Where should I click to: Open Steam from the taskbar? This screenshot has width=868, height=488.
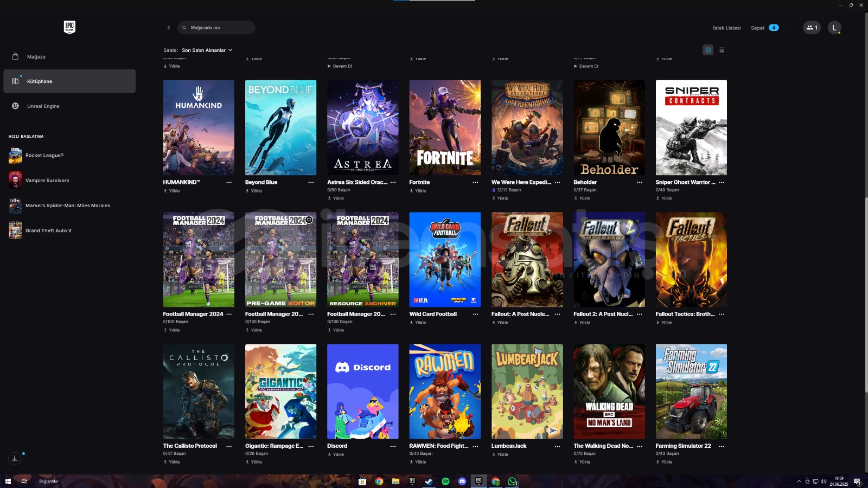(429, 481)
